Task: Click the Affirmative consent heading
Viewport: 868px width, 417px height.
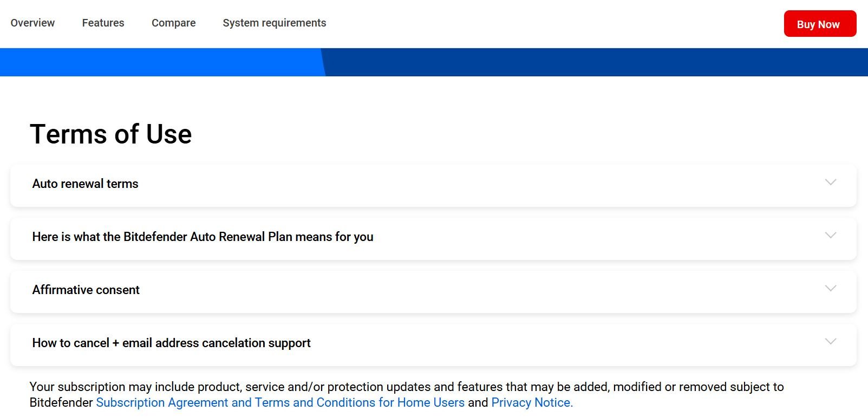Action: click(x=86, y=290)
